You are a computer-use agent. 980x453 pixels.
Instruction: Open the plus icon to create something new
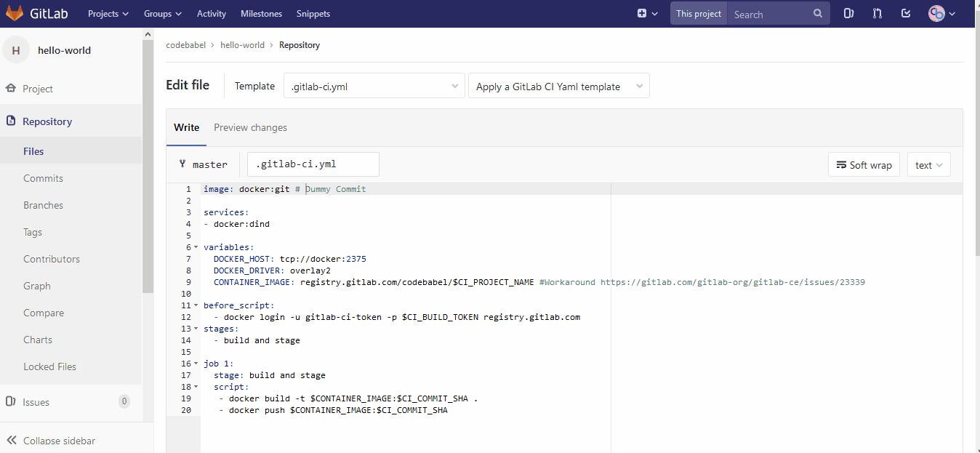click(641, 12)
